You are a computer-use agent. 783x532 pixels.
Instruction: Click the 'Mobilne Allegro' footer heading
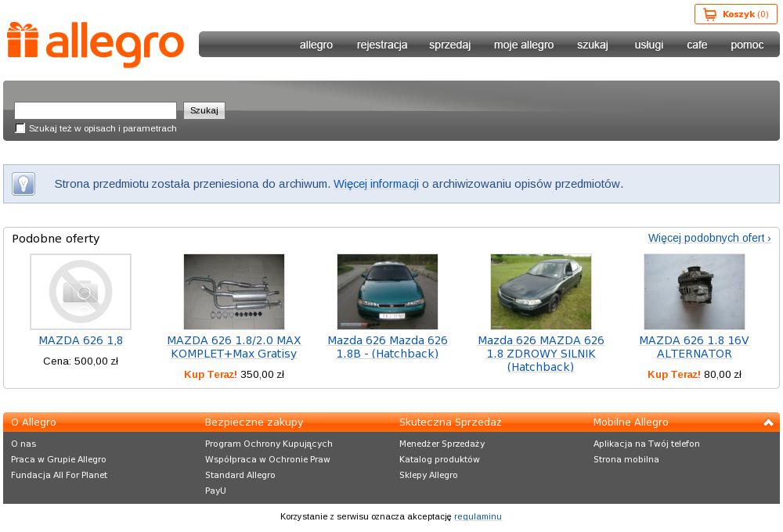[x=630, y=422]
